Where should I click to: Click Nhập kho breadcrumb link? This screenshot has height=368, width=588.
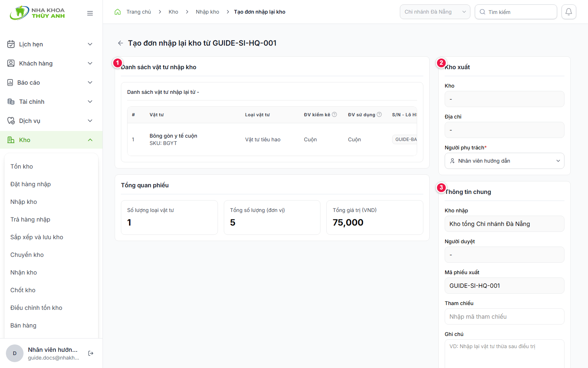point(207,12)
